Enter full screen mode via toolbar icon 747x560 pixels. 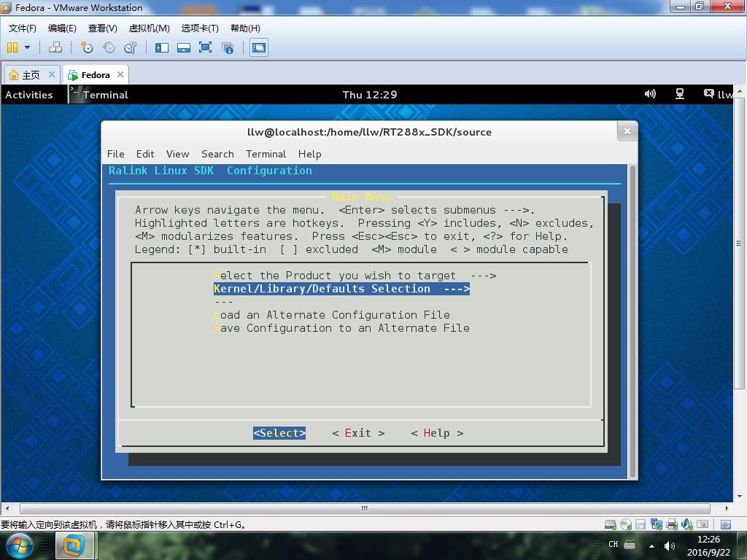205,47
